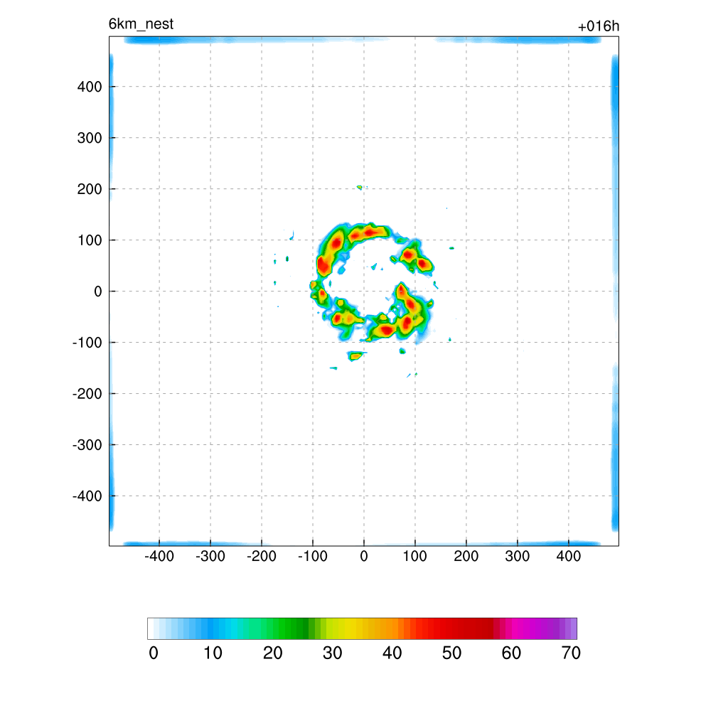Click the x-axis tick label "-400"
728x728 pixels.
coord(159,556)
